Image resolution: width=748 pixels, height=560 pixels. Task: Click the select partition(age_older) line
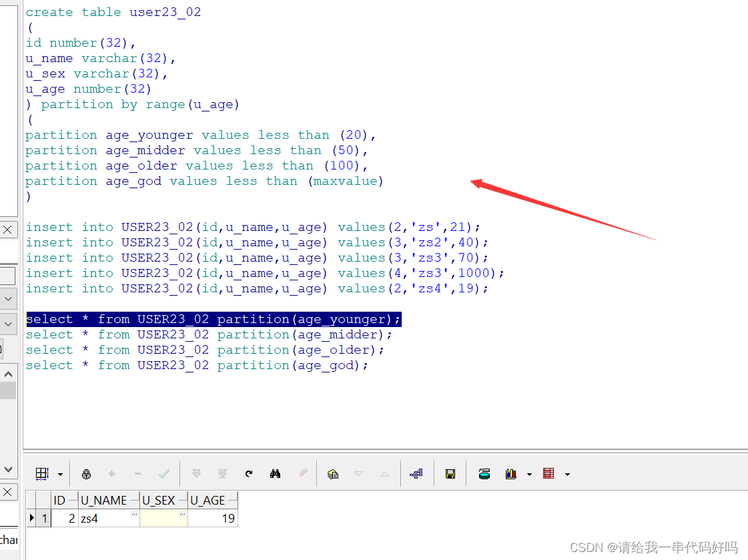(x=205, y=350)
